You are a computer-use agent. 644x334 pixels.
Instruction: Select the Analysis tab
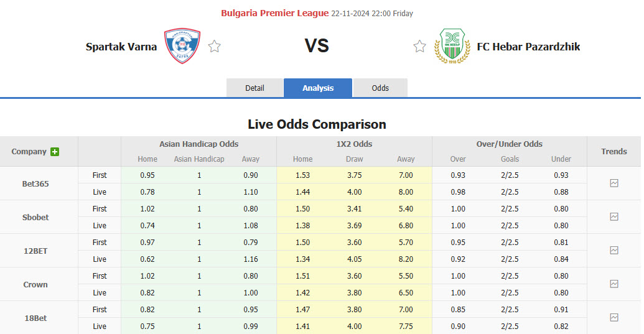pos(318,88)
